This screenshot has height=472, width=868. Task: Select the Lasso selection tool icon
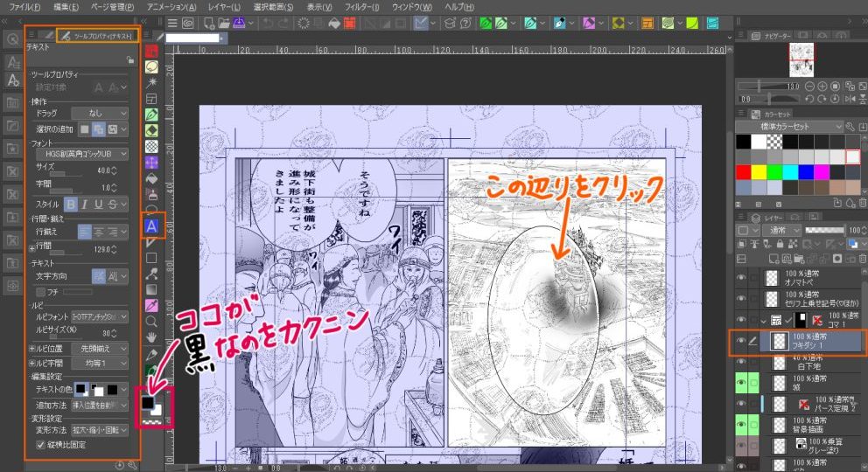(151, 67)
